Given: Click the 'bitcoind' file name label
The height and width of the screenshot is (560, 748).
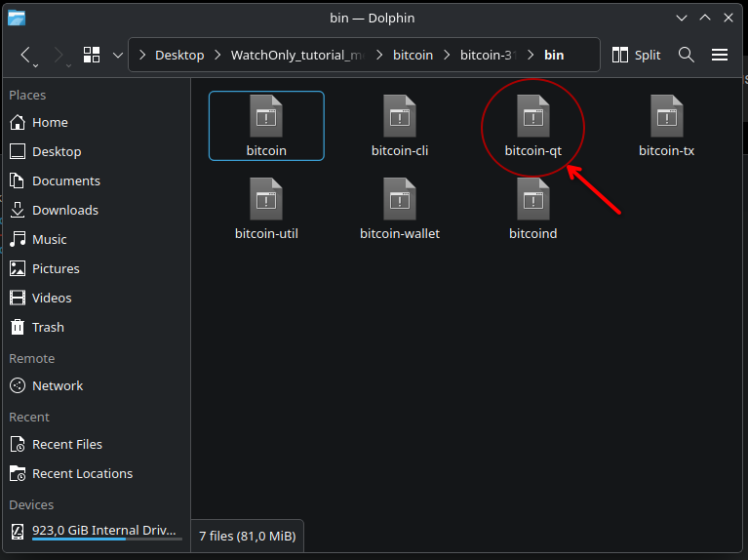Looking at the screenshot, I should coord(533,233).
